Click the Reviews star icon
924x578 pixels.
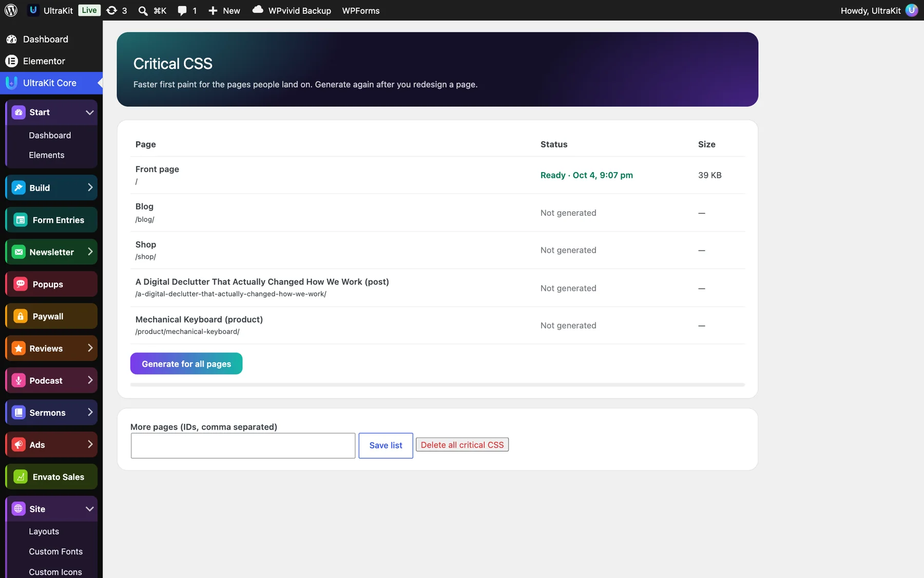pyautogui.click(x=18, y=348)
